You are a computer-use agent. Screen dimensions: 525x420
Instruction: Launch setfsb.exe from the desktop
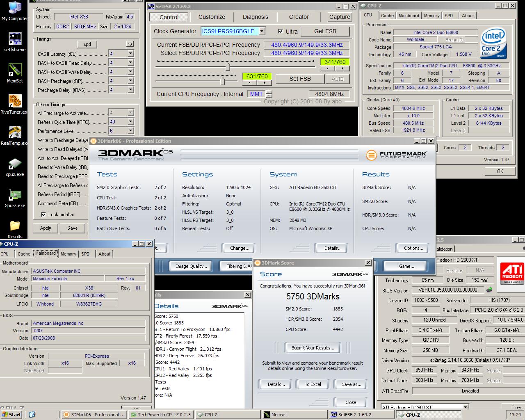(15, 41)
